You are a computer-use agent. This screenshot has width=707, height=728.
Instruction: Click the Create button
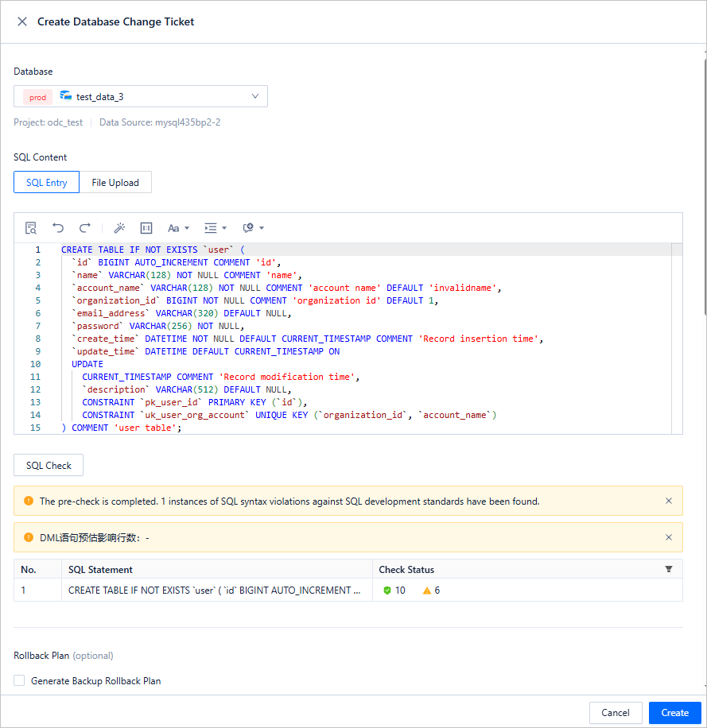(674, 713)
